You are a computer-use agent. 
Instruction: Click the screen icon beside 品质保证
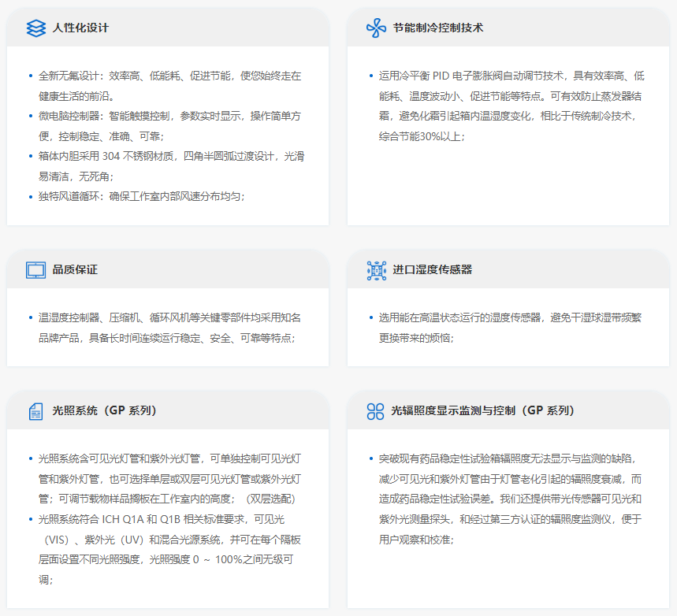pos(36,269)
